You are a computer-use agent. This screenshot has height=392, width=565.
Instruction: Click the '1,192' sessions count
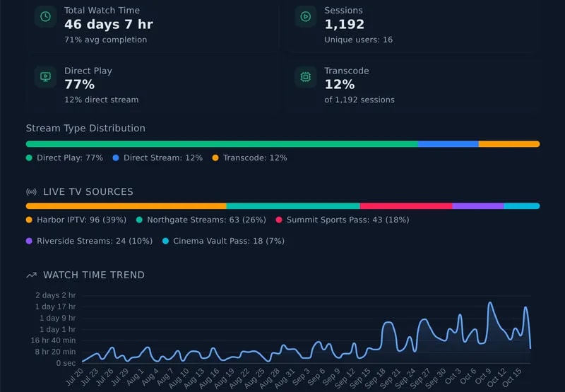pos(345,25)
